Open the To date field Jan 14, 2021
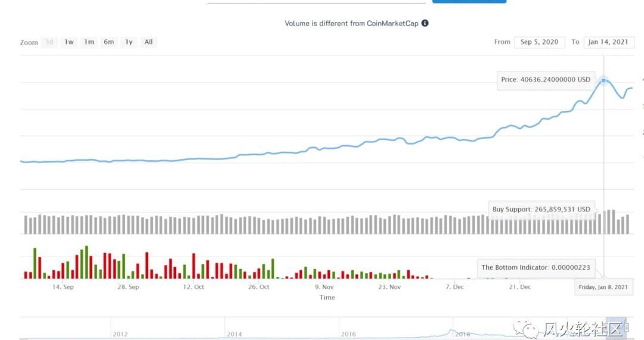644x340 pixels. (609, 42)
